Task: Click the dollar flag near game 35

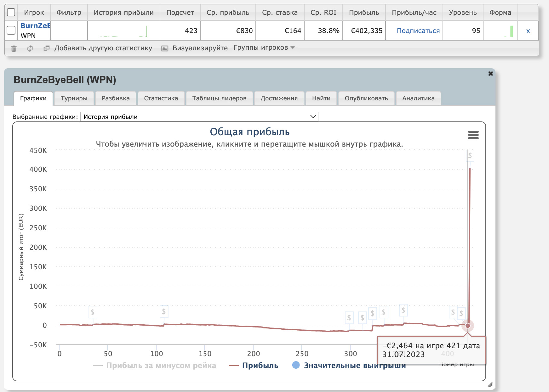Action: 93,312
